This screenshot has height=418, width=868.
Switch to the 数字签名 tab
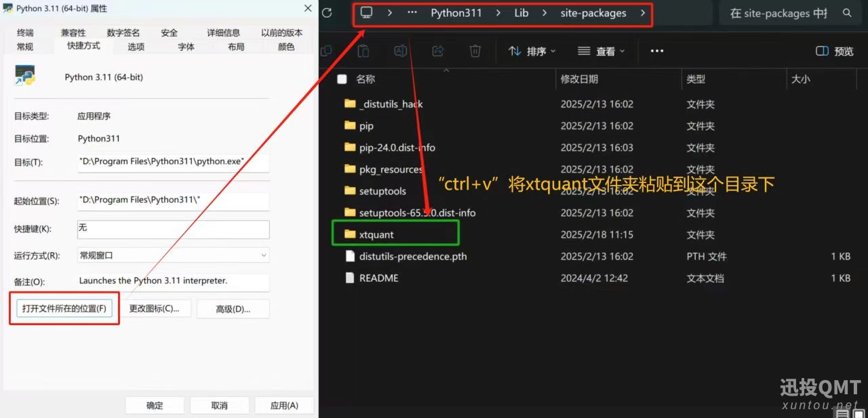(x=123, y=33)
